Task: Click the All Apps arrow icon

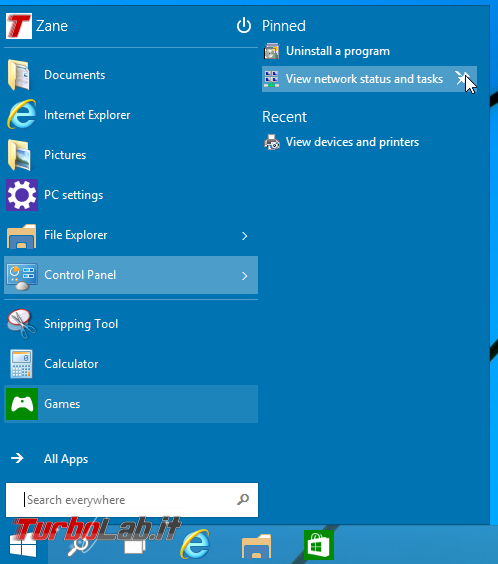Action: pos(17,458)
